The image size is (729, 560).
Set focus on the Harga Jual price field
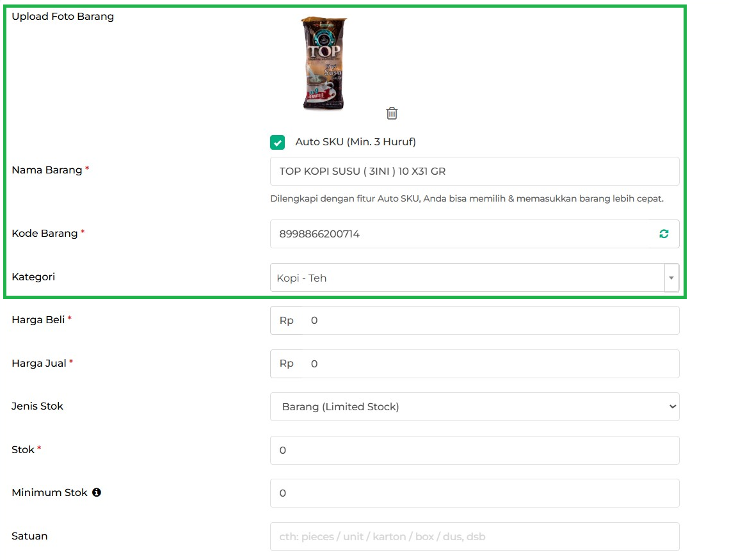click(474, 364)
